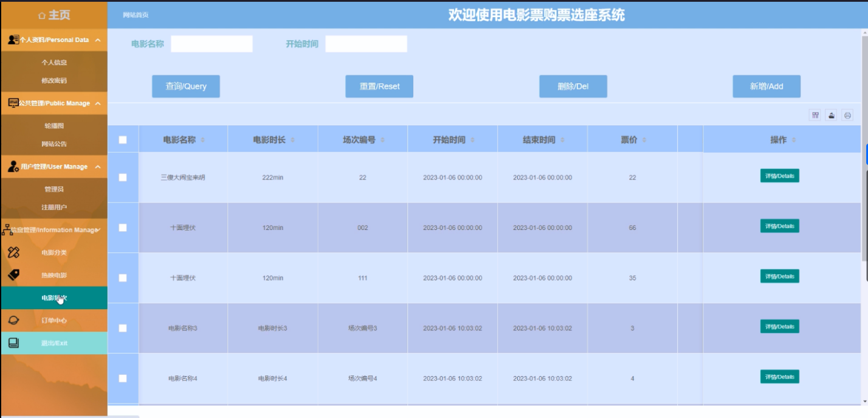The height and width of the screenshot is (418, 868).
Task: Click the print icon above the table
Action: click(847, 115)
